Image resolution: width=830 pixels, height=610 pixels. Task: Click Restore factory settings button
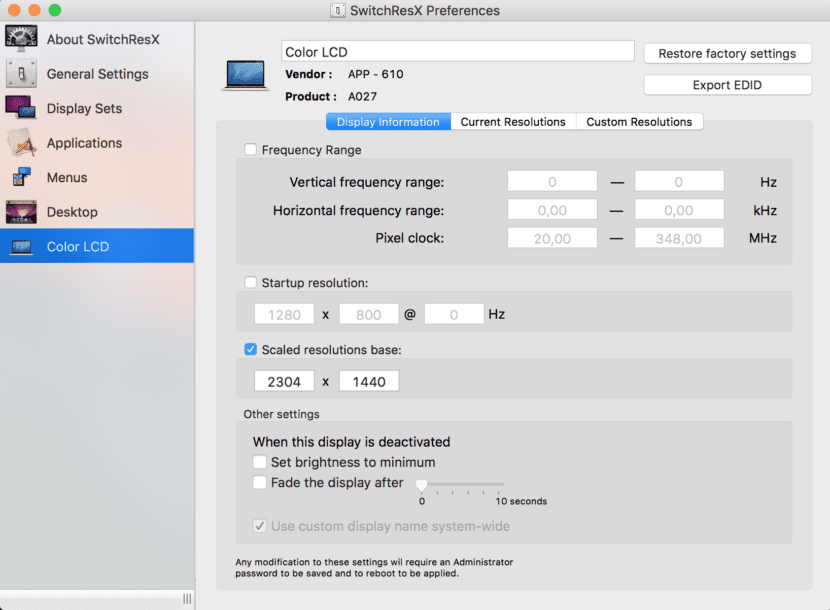point(727,53)
